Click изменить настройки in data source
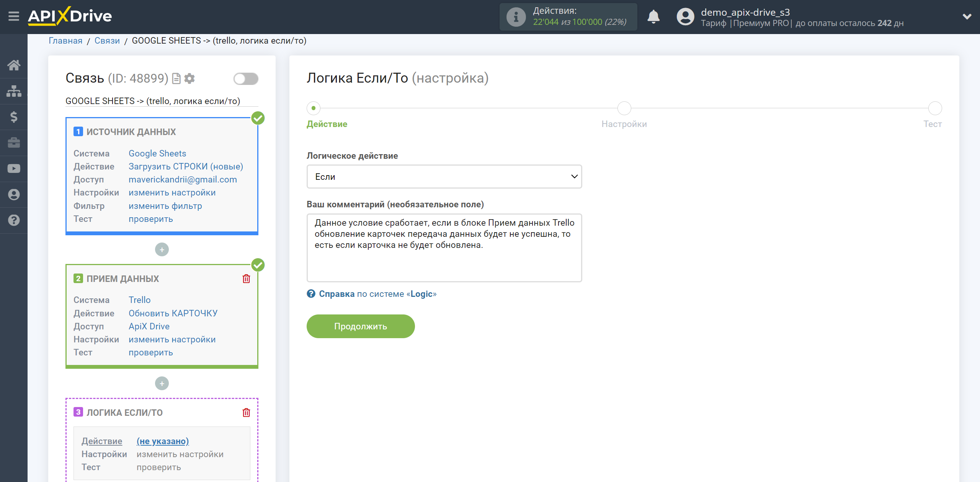Viewport: 980px width, 482px height. point(172,192)
